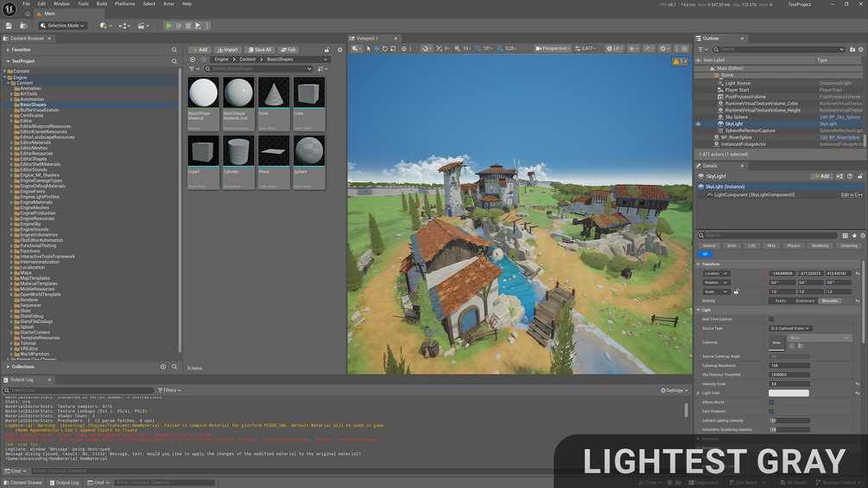Open the Cinematics toolbar dropdown

[143, 25]
